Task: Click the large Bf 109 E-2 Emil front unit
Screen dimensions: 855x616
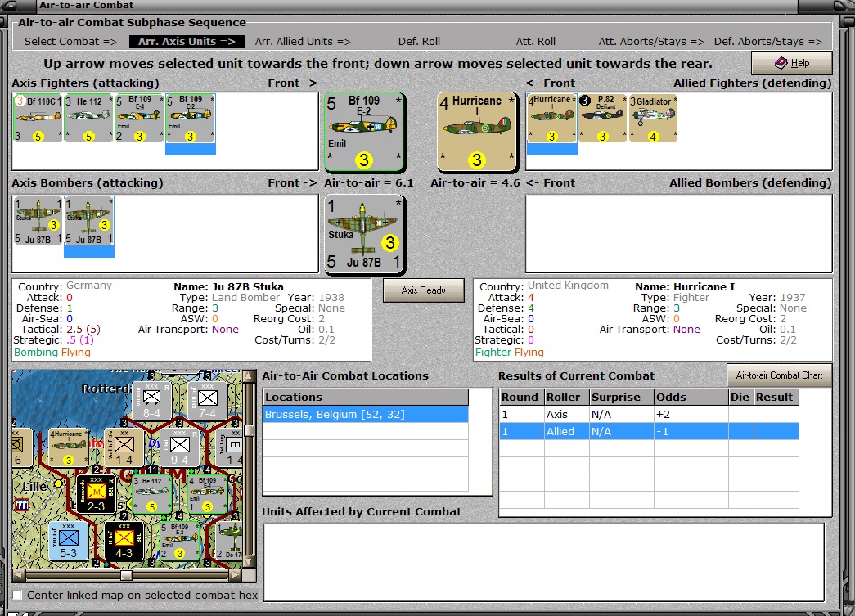Action: [x=364, y=132]
